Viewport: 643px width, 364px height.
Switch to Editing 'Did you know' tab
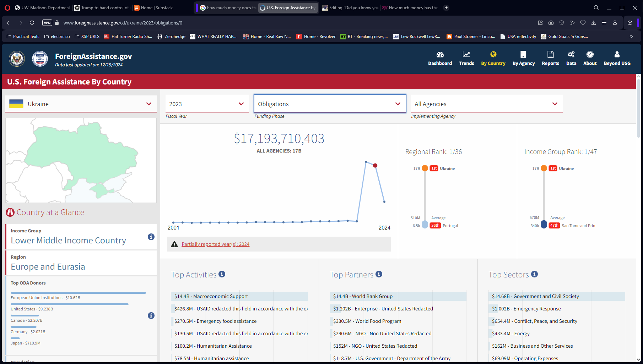tap(350, 7)
